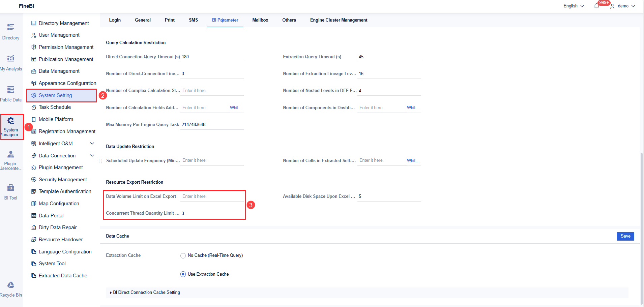The image size is (644, 307).
Task: Select No Cache (Real-Time Query) radio
Action: 183,255
